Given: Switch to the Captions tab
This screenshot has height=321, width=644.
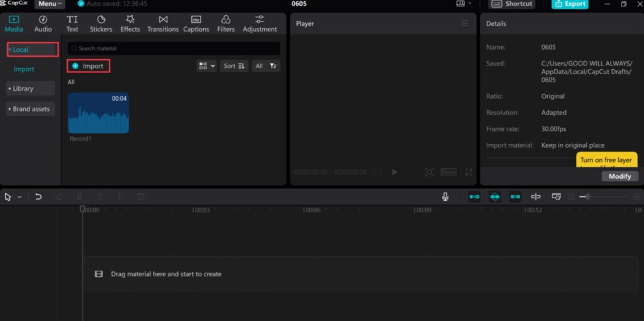Looking at the screenshot, I should point(196,24).
